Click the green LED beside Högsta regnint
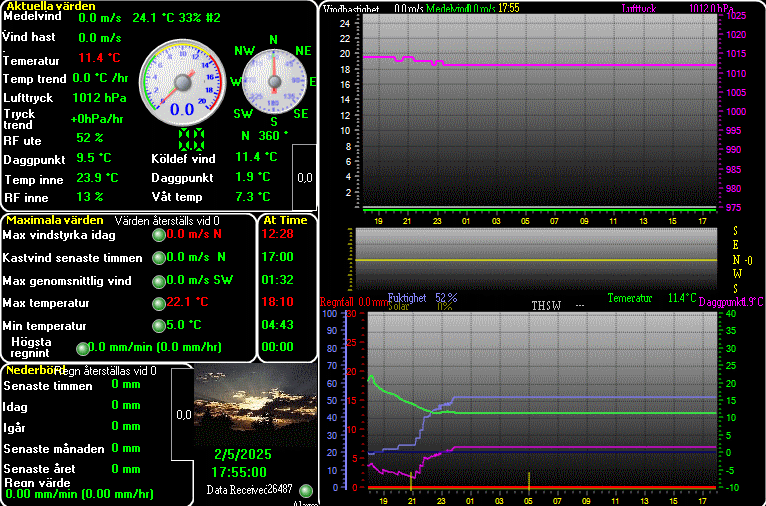The width and height of the screenshot is (766, 506). [x=83, y=348]
